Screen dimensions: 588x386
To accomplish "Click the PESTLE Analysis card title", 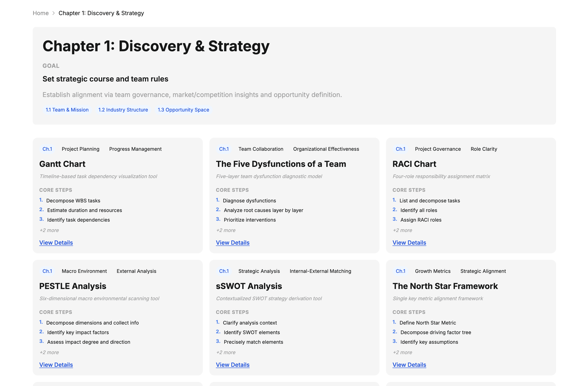I will point(73,286).
